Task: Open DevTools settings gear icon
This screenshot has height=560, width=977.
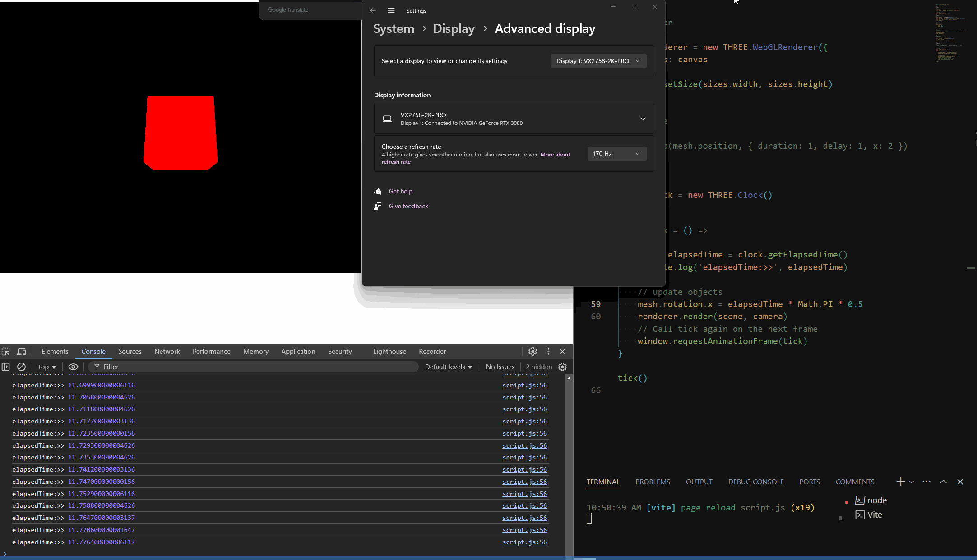Action: 532,352
